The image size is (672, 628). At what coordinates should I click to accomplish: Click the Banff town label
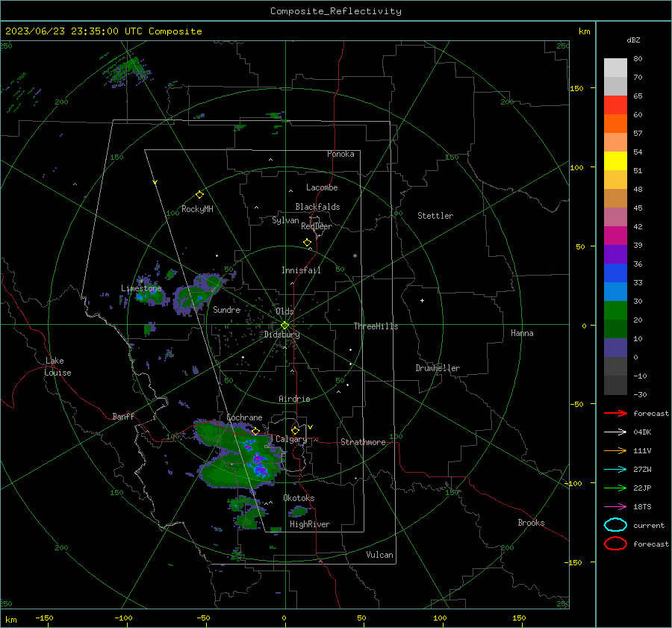point(123,416)
